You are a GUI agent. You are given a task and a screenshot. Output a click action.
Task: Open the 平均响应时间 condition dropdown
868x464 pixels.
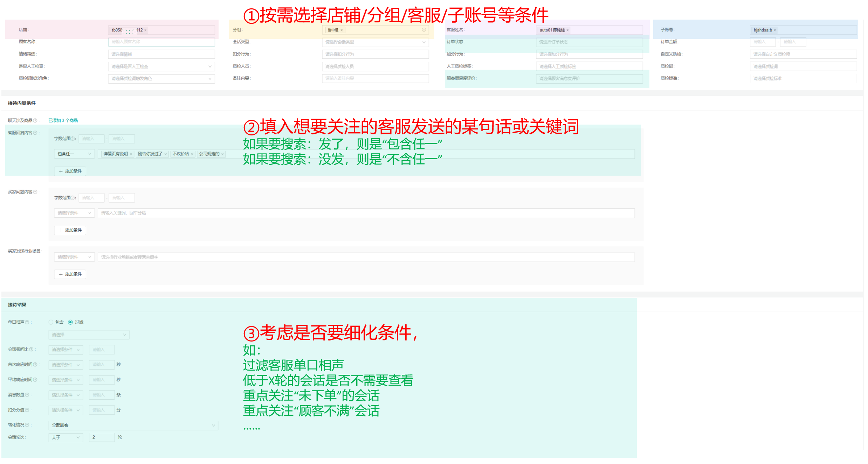coord(66,380)
